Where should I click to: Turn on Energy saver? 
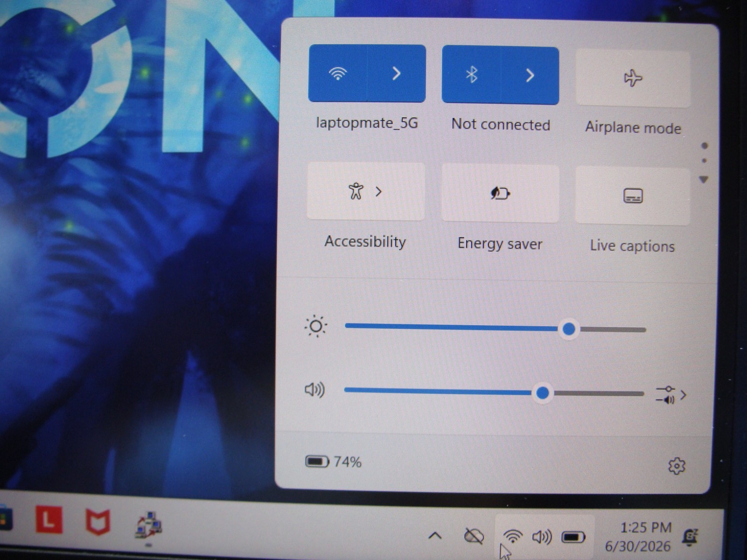click(500, 193)
